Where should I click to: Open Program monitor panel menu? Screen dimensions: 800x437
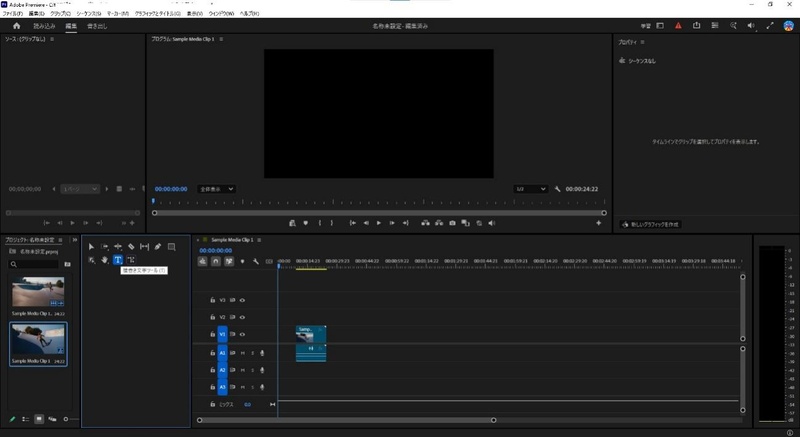[x=221, y=39]
